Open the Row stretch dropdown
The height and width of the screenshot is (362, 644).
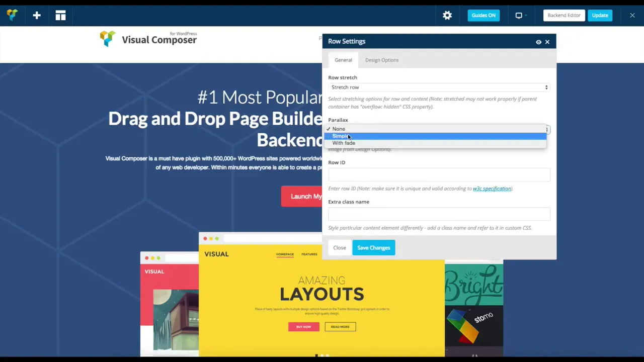(439, 87)
